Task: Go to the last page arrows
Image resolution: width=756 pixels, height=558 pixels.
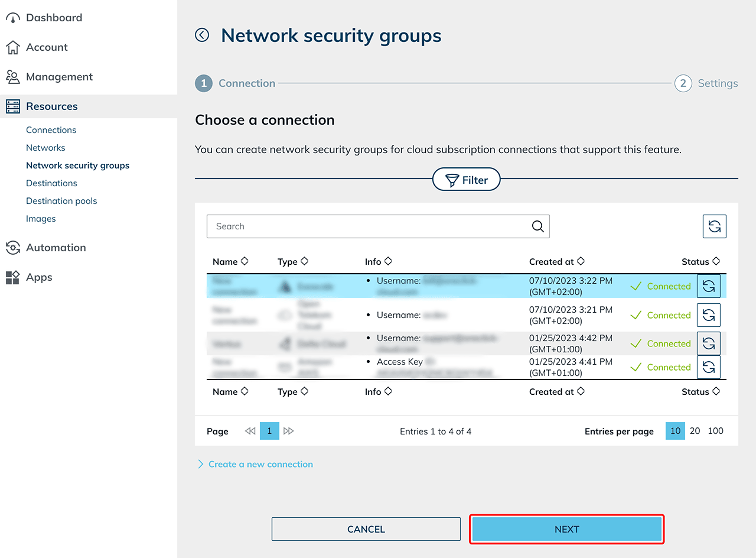Action: [288, 432]
